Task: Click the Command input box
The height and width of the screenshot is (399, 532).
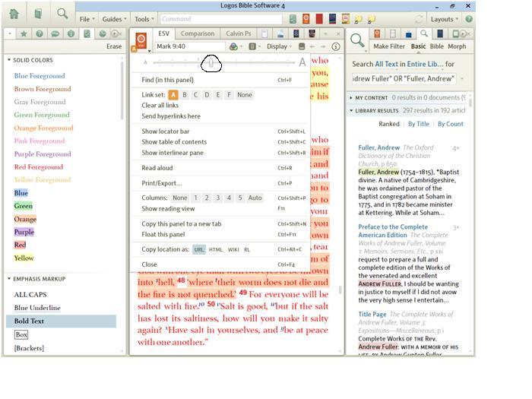Action: pyautogui.click(x=221, y=19)
